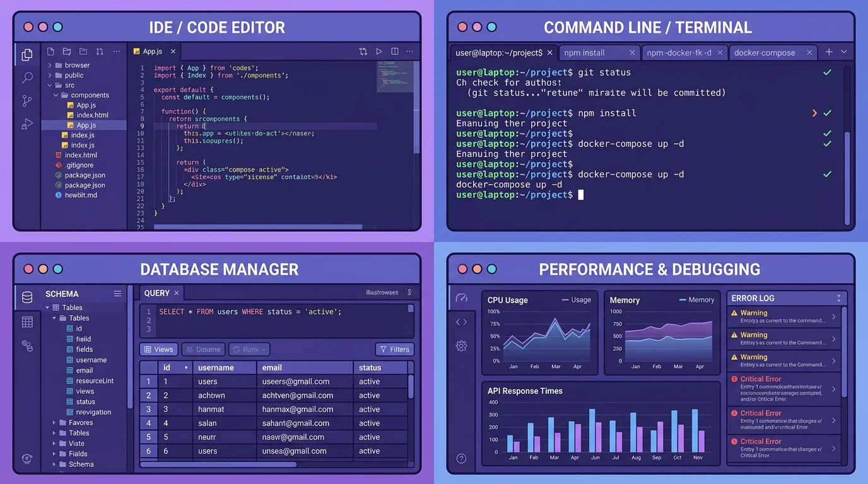This screenshot has height=484, width=868.
Task: Open the settings gear in the Performance sidebar
Action: [x=461, y=345]
